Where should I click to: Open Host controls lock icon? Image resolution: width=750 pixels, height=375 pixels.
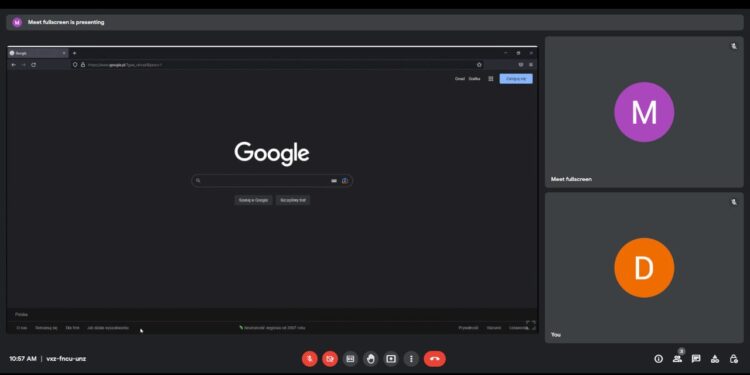pos(734,359)
